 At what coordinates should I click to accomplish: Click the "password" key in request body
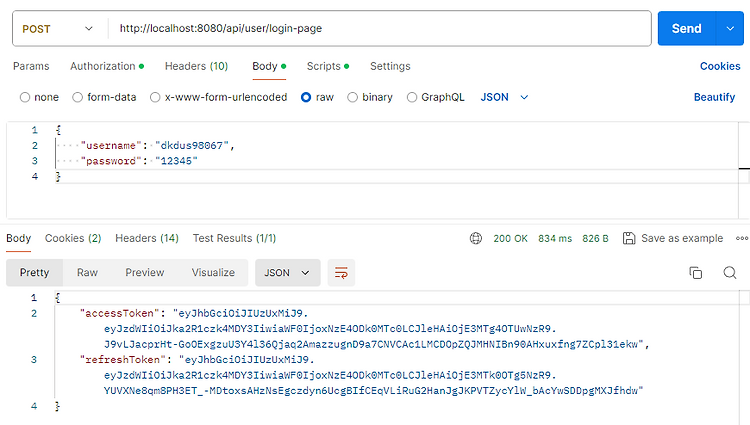point(111,161)
